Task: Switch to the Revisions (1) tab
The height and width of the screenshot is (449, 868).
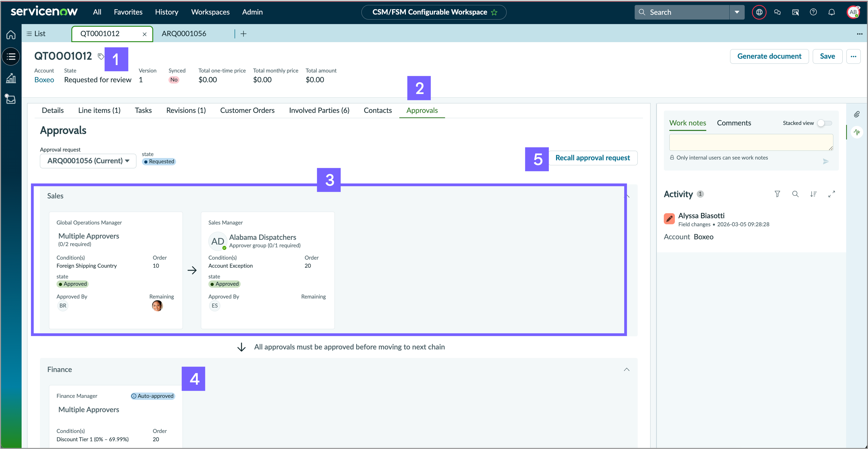Action: [x=186, y=110]
